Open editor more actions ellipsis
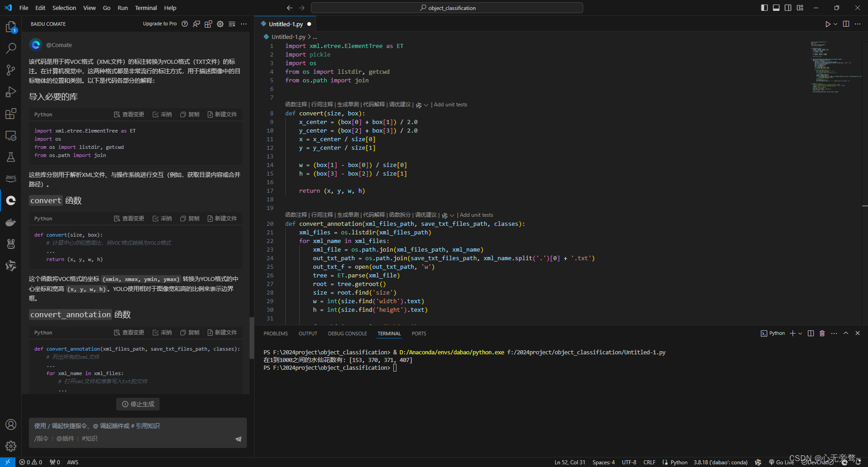 coord(858,24)
